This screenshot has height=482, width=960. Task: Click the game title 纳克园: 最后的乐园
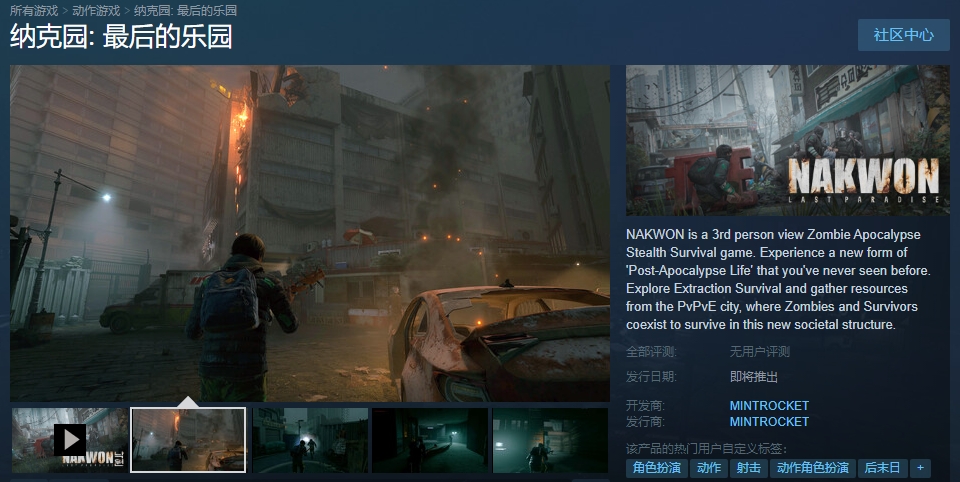click(x=121, y=37)
